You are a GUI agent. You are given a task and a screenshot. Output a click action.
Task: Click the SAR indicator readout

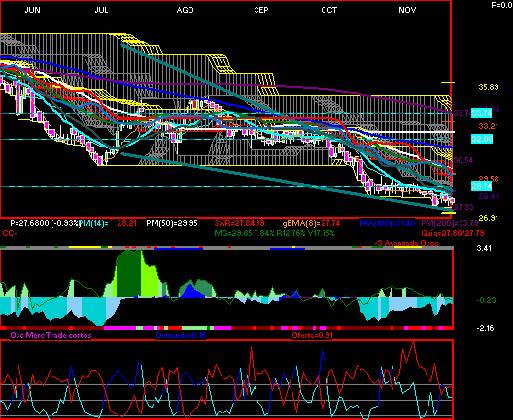pyautogui.click(x=239, y=223)
